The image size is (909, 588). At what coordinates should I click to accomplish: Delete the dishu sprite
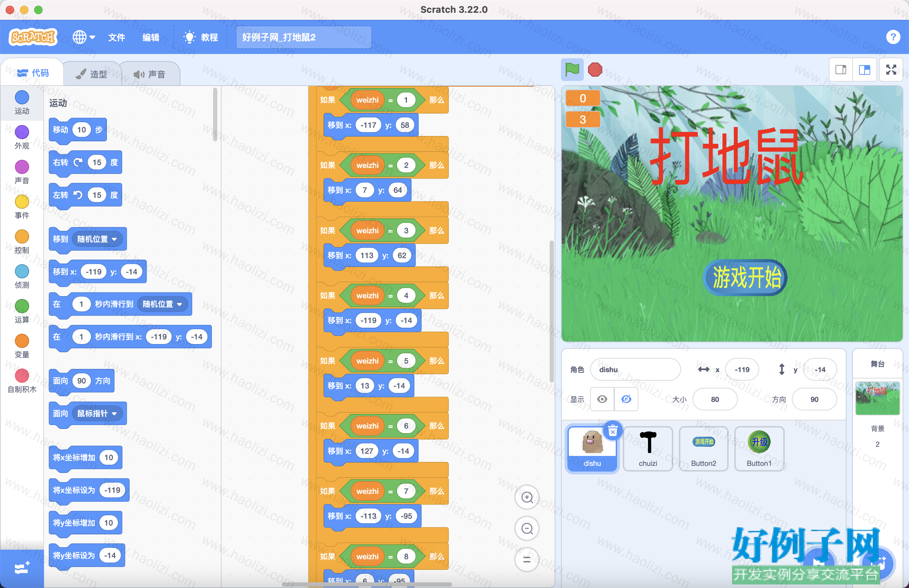pyautogui.click(x=613, y=431)
